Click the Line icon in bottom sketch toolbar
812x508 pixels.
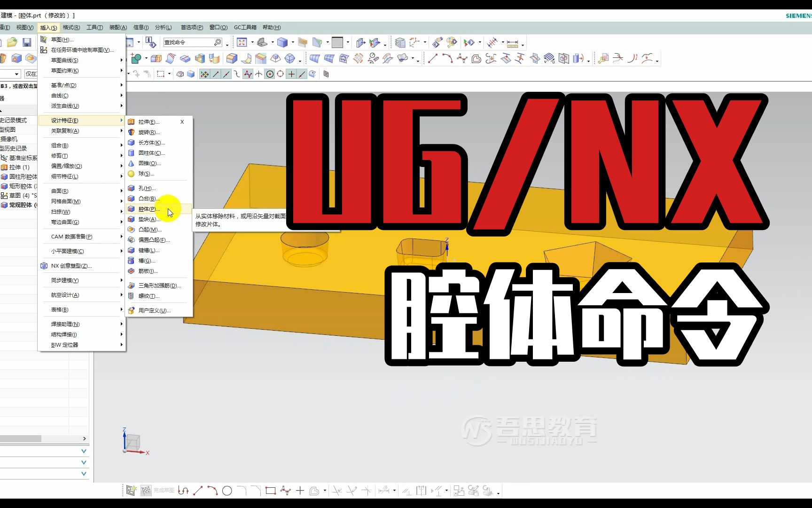198,491
